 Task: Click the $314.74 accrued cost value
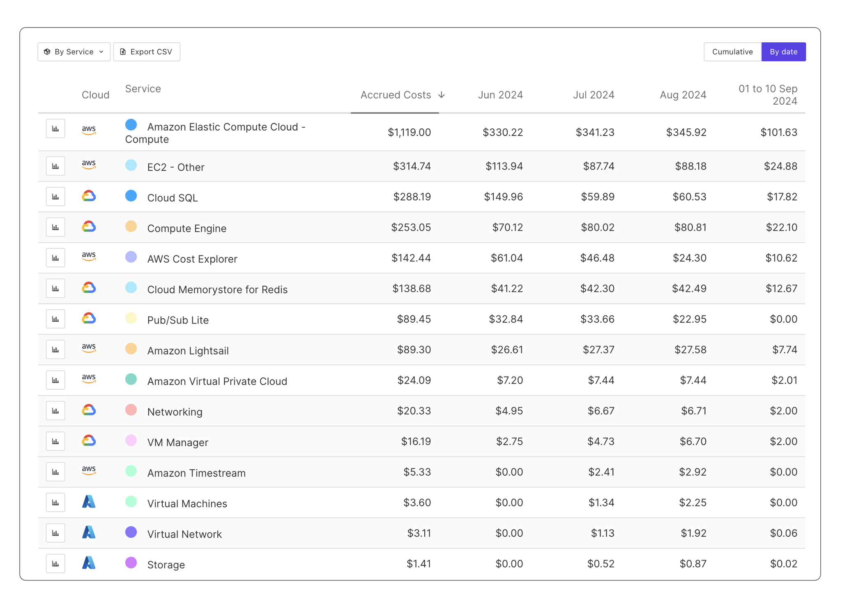click(x=412, y=166)
